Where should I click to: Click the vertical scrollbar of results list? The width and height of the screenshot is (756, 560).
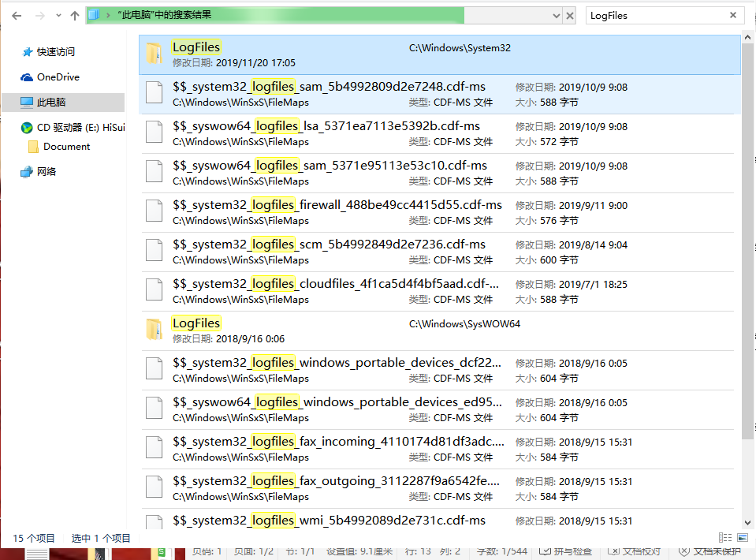tap(747, 237)
